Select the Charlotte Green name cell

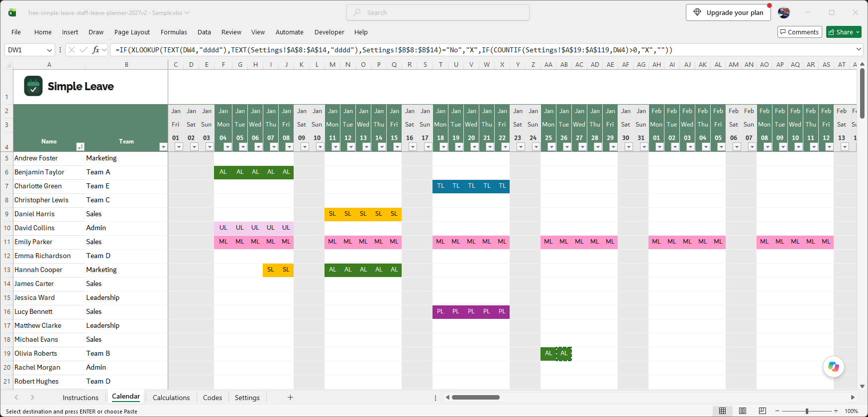coord(49,186)
